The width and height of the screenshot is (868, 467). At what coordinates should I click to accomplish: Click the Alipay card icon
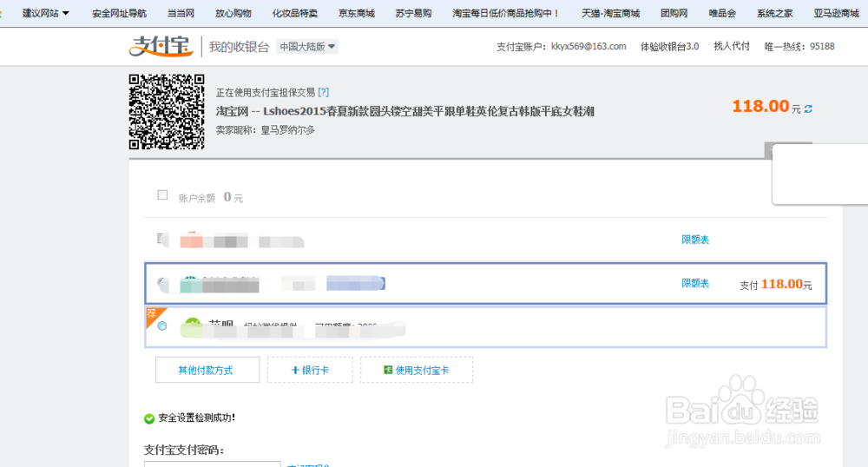tap(388, 370)
